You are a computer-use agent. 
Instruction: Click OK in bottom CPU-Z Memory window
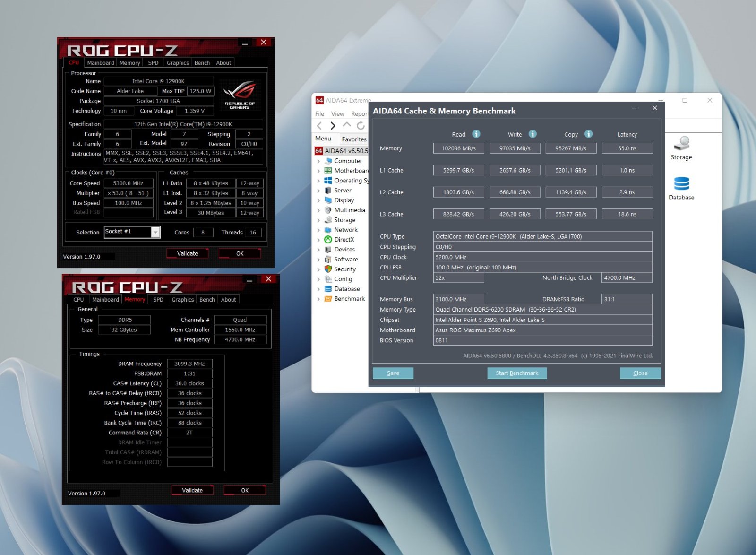point(245,491)
